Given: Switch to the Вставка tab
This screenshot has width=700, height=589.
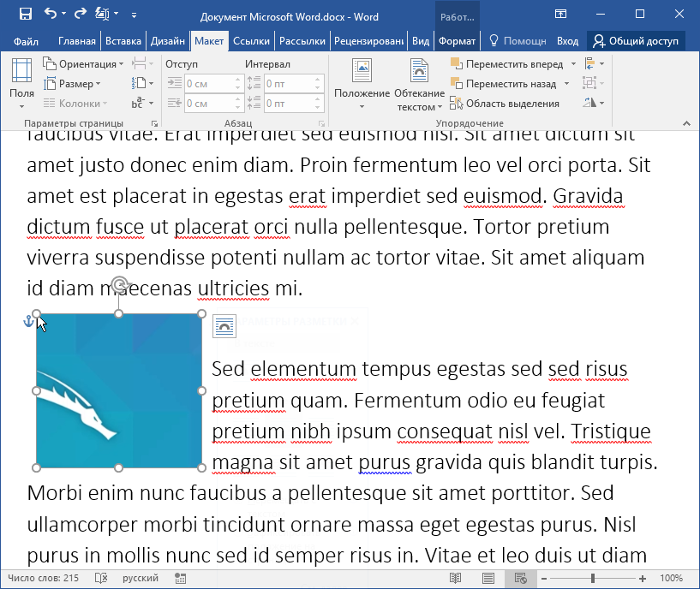Looking at the screenshot, I should (123, 41).
